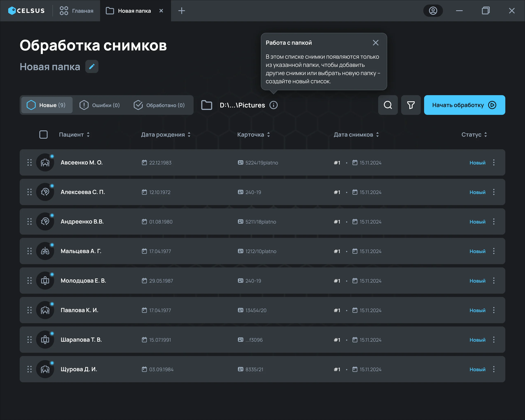Screen dimensions: 525x420
Task: Switch to the Обработано (0) tab
Action: pyautogui.click(x=159, y=105)
